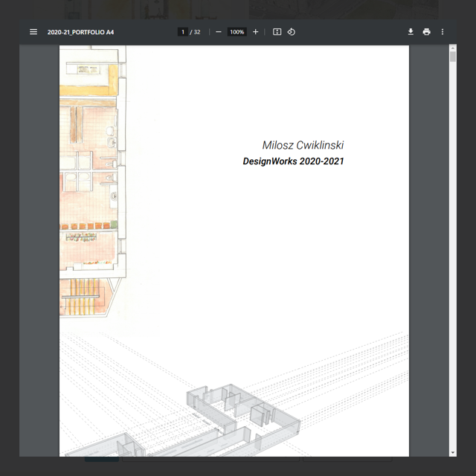Click the fit to page icon

coord(277,32)
